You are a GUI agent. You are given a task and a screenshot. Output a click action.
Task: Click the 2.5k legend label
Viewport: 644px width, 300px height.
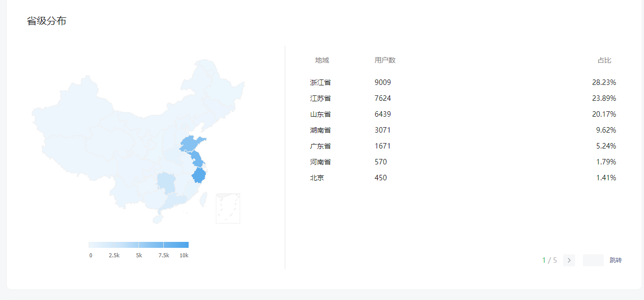pyautogui.click(x=114, y=255)
